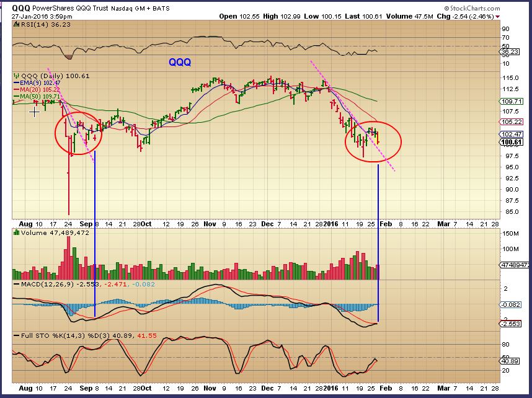Image resolution: width=532 pixels, height=398 pixels.
Task: Click the 47489472 tag on volume axis
Action: pyautogui.click(x=515, y=265)
